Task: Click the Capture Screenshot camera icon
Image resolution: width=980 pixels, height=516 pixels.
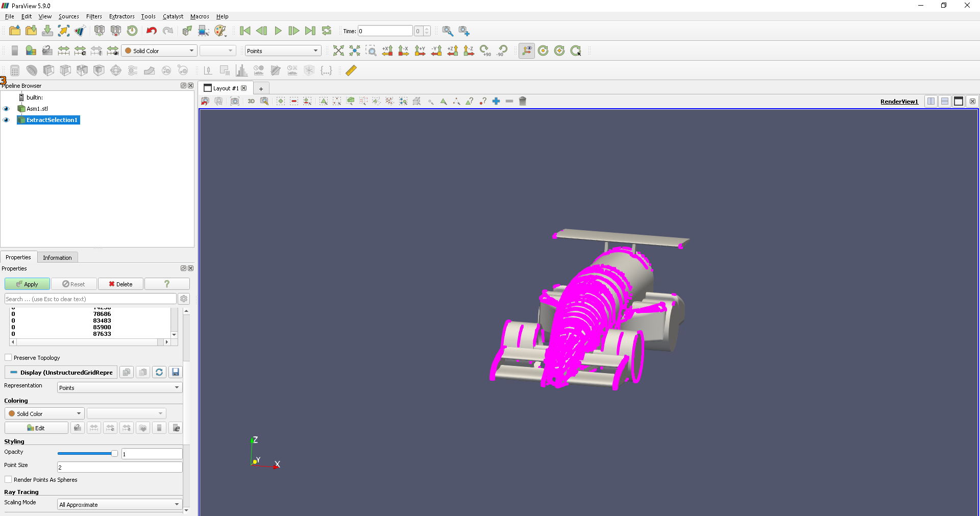Action: tap(235, 101)
